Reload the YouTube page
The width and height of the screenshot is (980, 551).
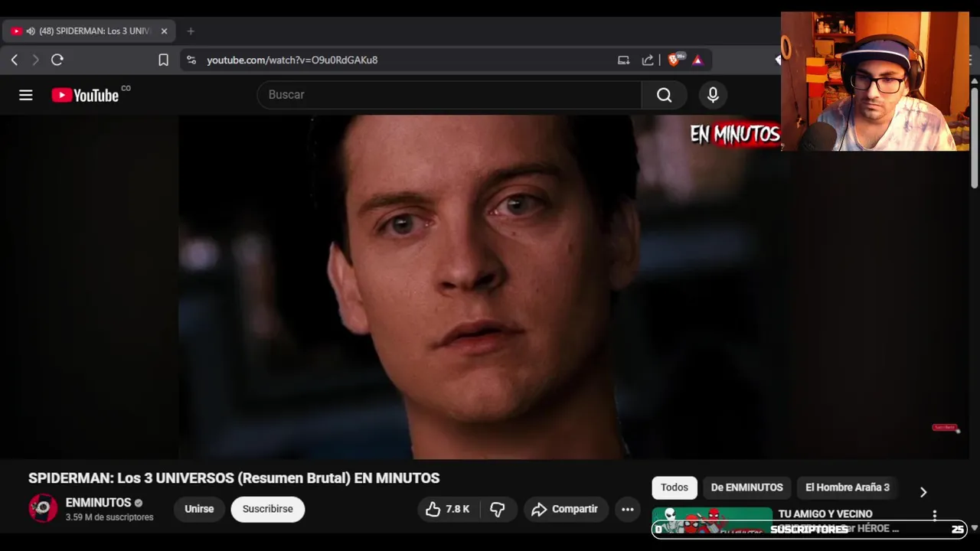coord(57,60)
